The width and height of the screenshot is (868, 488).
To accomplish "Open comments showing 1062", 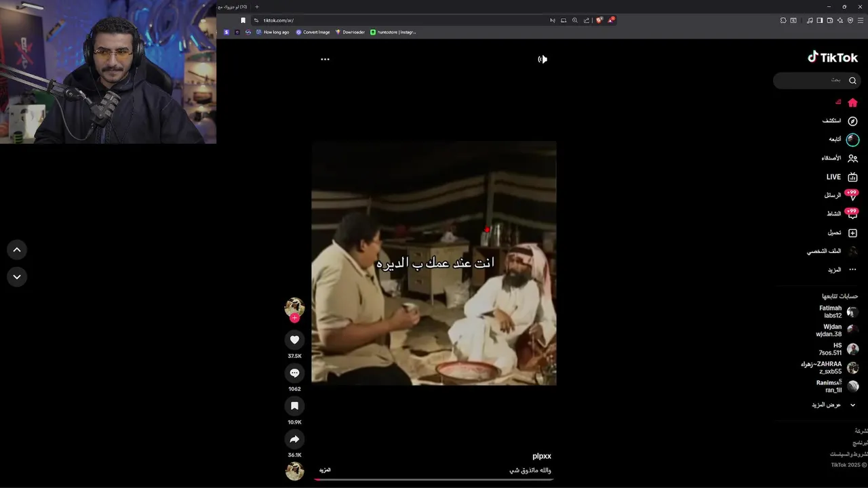I will (294, 373).
